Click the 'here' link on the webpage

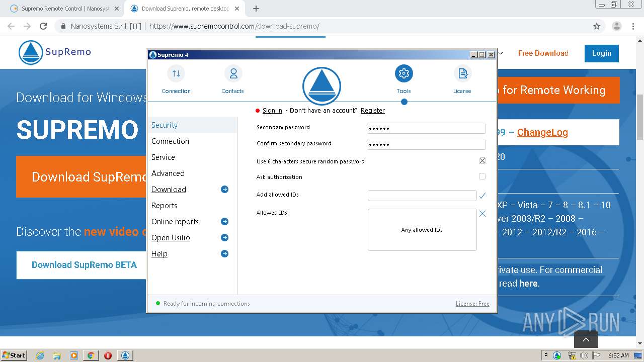click(x=528, y=284)
